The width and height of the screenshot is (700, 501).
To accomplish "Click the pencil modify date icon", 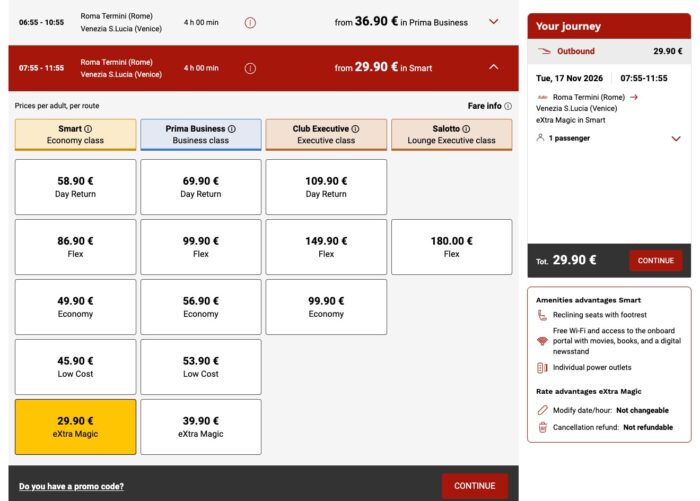I will [542, 410].
